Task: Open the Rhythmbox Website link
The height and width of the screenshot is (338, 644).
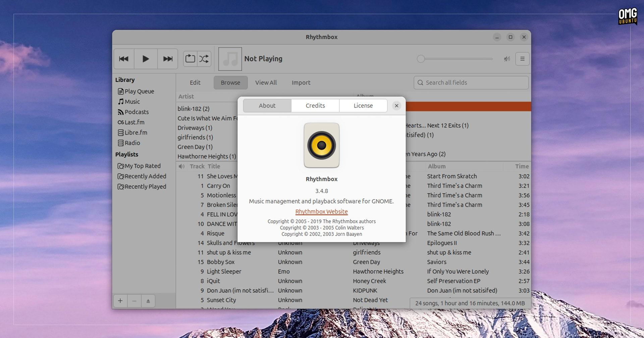Action: coord(321,212)
